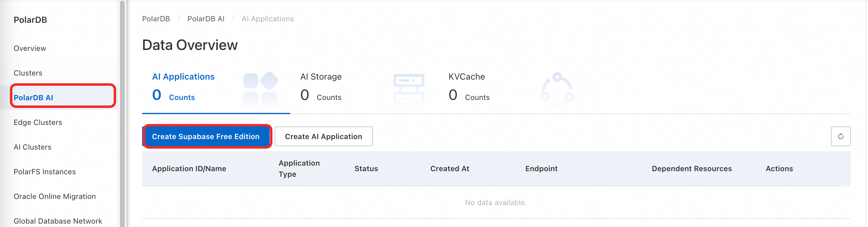
Task: Click the Create AI Application button
Action: tap(323, 137)
